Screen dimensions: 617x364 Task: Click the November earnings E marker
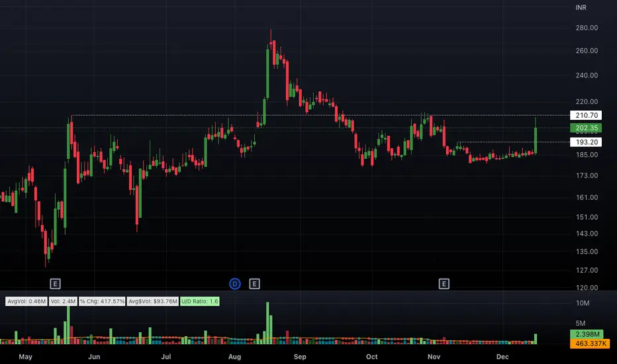(444, 284)
